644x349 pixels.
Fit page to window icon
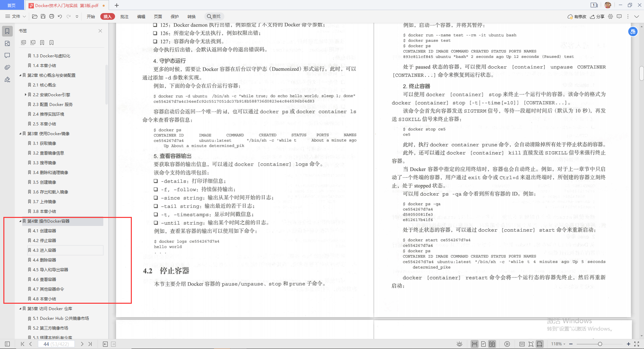531,344
